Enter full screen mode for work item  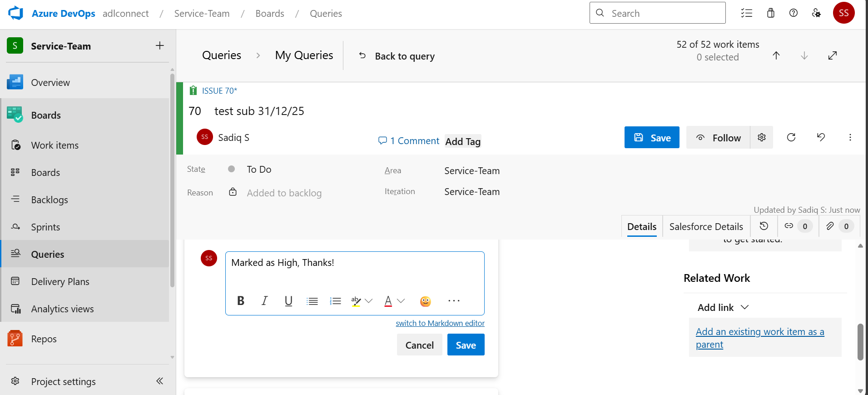(x=833, y=55)
